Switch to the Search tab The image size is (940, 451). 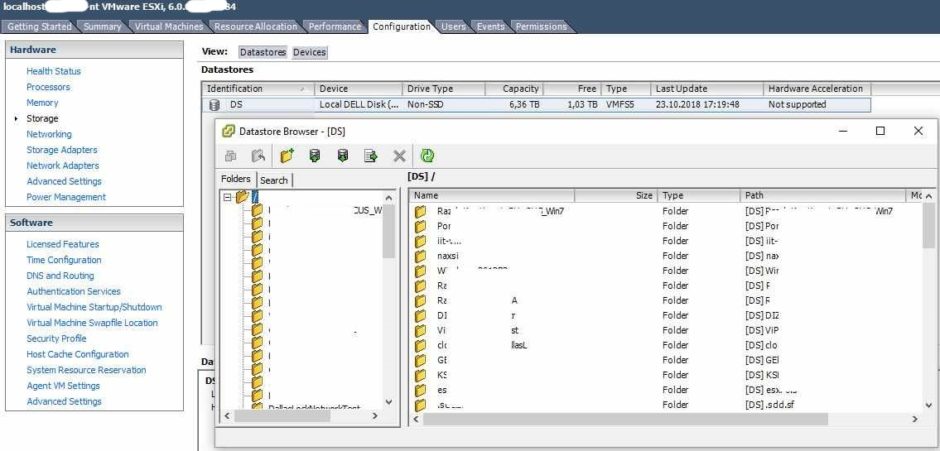coord(274,180)
